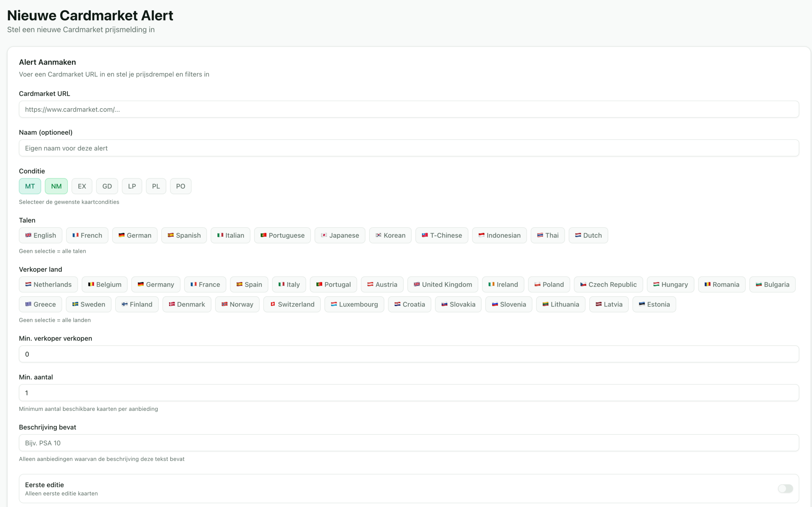Image resolution: width=812 pixels, height=507 pixels.
Task: Focus the Naam (optioneel) field
Action: (409, 148)
